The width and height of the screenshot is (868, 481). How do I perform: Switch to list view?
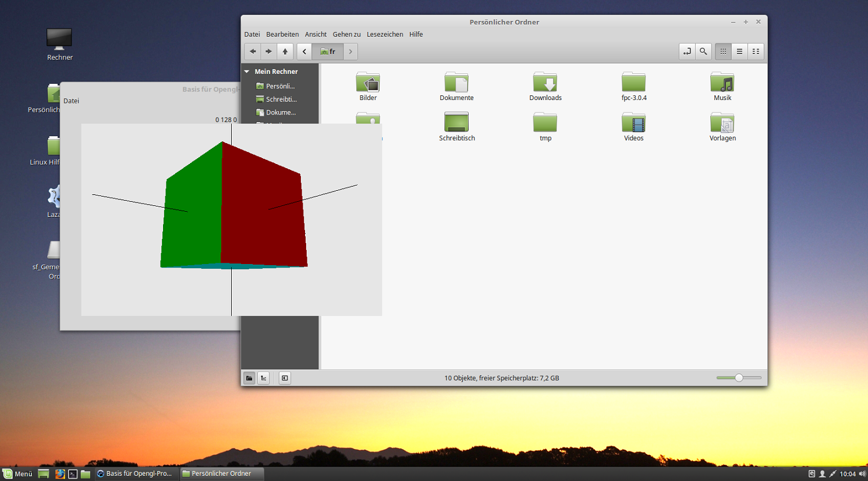[739, 51]
